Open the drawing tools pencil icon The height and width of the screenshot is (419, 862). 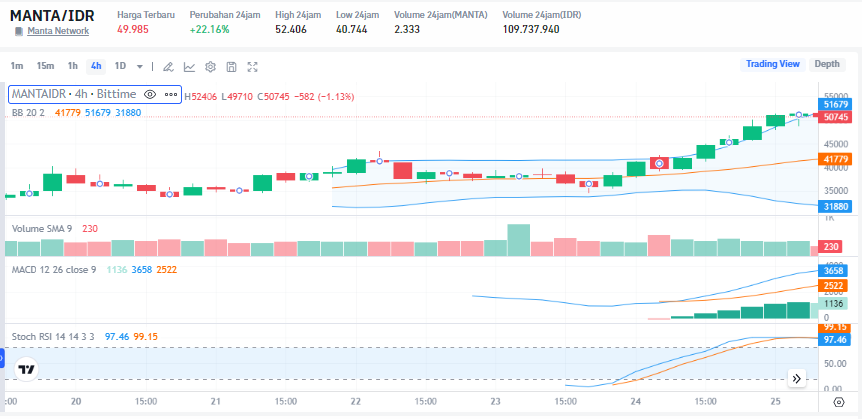[x=169, y=67]
